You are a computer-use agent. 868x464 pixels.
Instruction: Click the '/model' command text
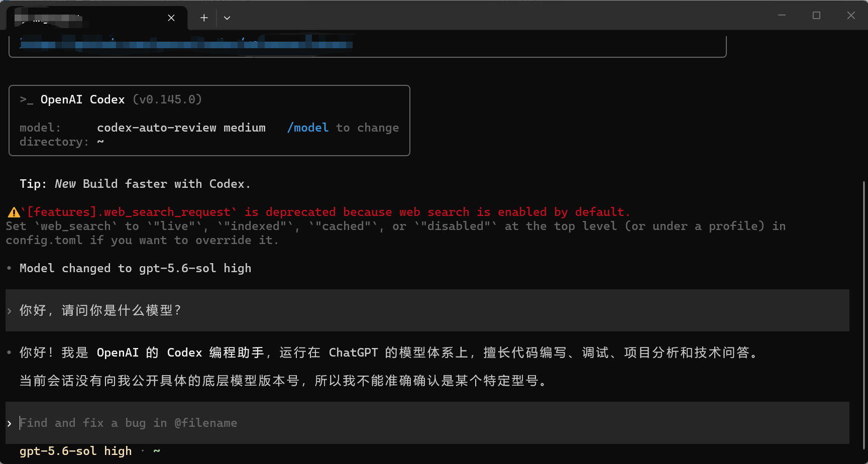point(308,128)
